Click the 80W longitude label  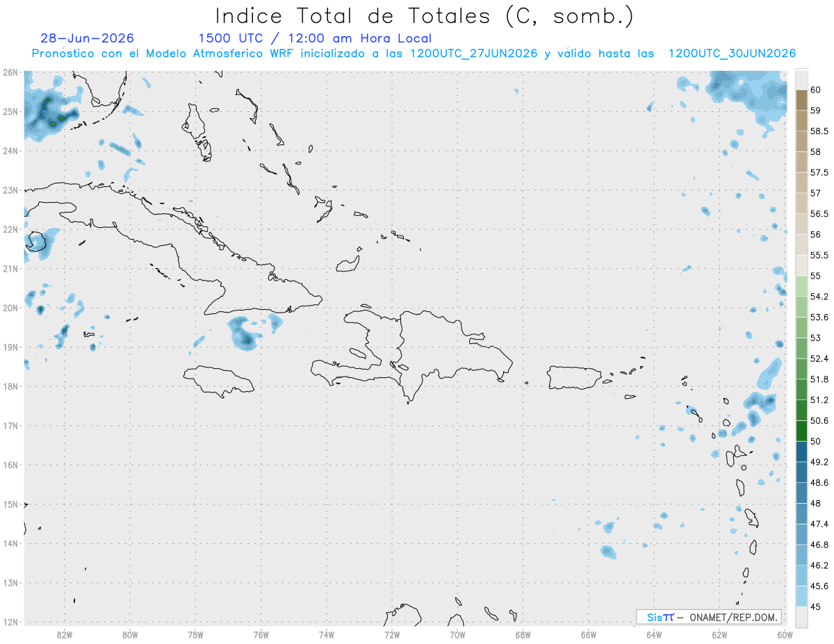point(130,634)
